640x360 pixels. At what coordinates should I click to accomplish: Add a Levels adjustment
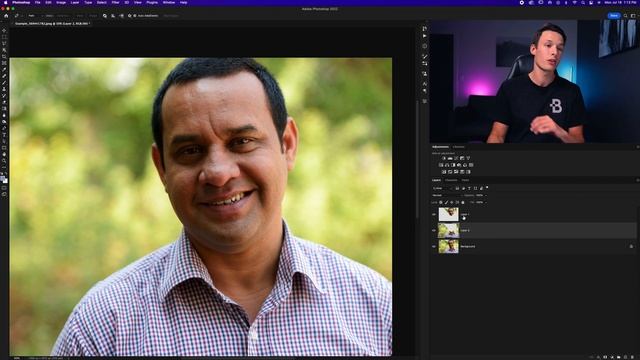pos(450,158)
